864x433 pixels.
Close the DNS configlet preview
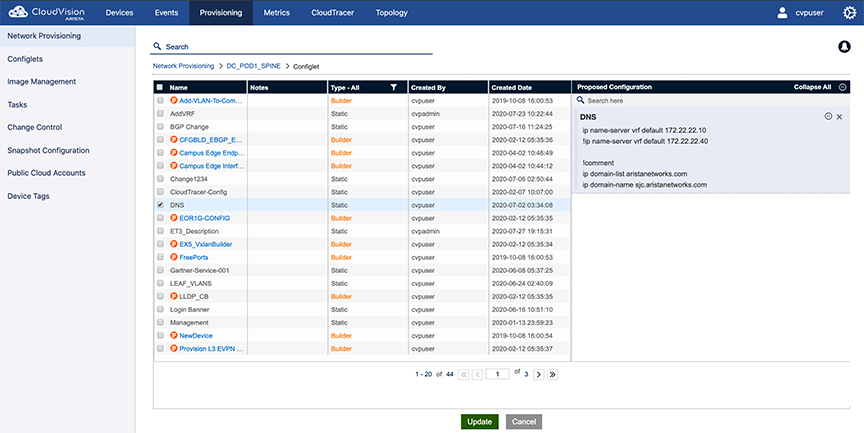click(839, 117)
